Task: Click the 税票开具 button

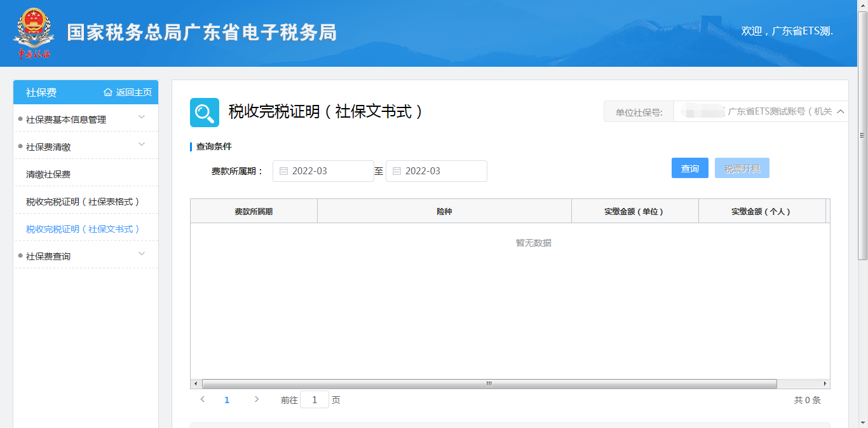Action: coord(742,168)
